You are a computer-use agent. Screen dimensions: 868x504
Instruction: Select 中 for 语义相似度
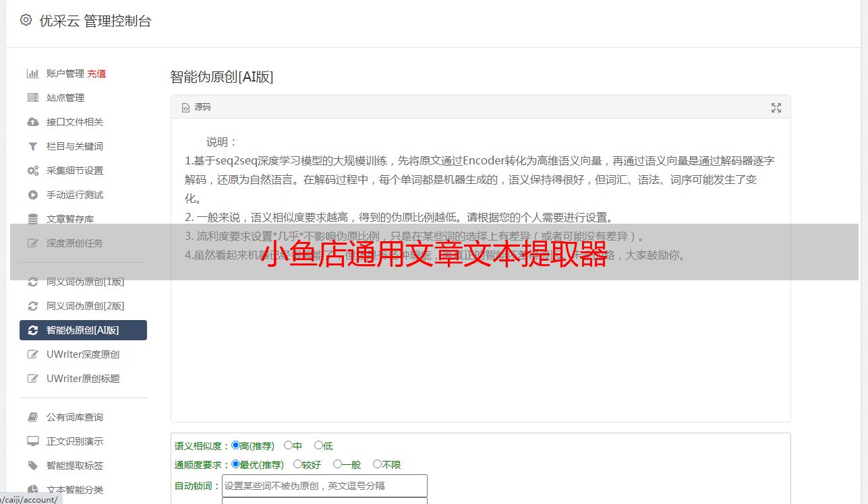[288, 445]
